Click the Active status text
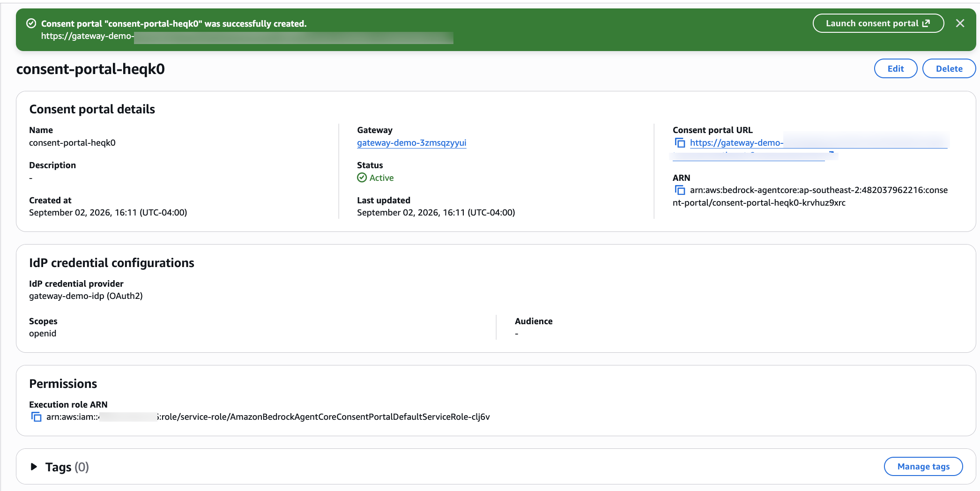980x491 pixels. coord(382,178)
